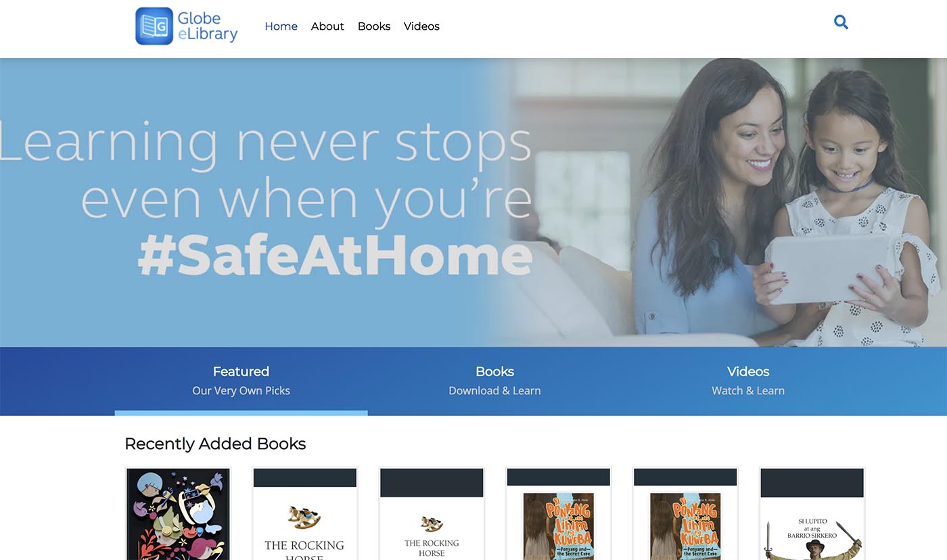Click the Globe eLibrary logo text
947x560 pixels.
click(x=208, y=26)
